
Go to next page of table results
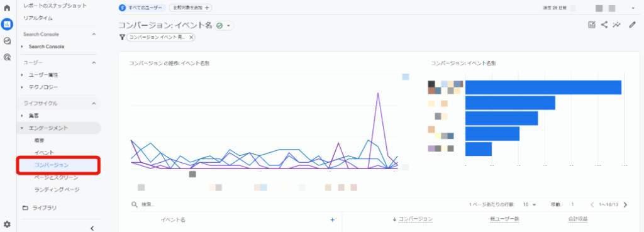[626, 204]
